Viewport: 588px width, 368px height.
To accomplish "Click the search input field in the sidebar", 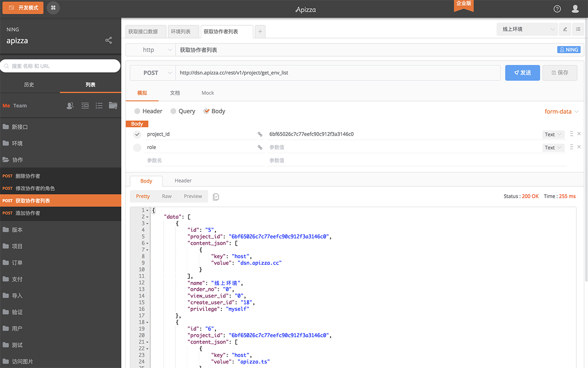I will pyautogui.click(x=60, y=66).
